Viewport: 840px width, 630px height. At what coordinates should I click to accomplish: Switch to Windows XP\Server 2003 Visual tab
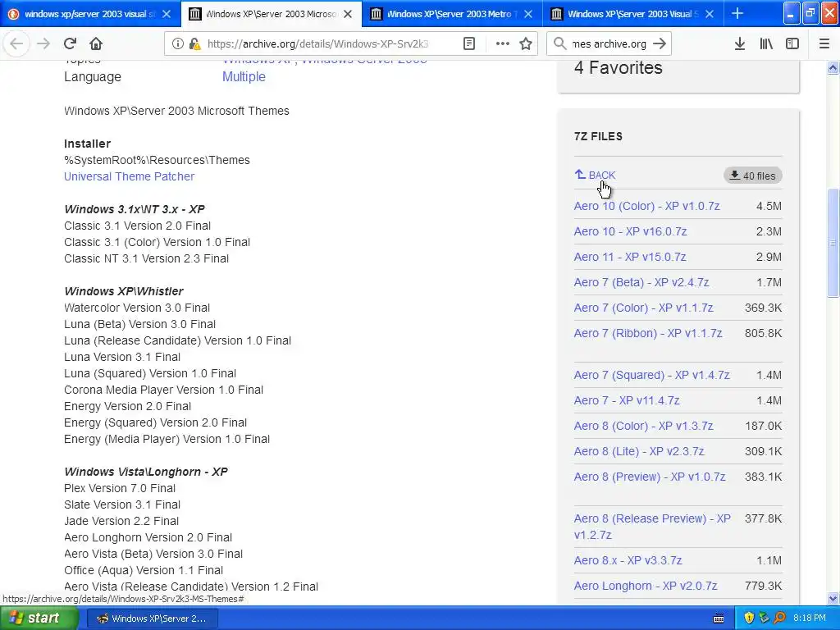pyautogui.click(x=632, y=14)
